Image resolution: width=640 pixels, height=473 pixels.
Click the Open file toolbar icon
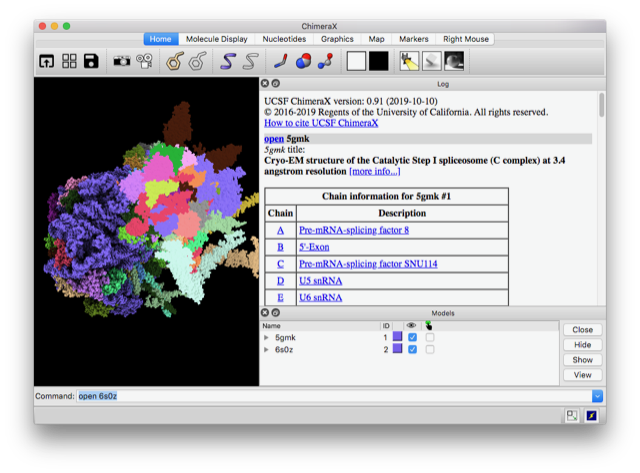tap(47, 61)
